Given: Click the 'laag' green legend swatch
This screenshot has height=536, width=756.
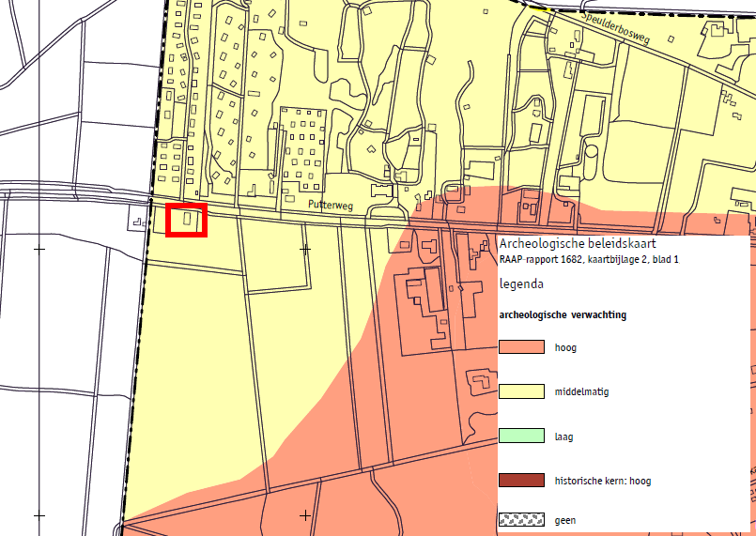Looking at the screenshot, I should pos(521,436).
